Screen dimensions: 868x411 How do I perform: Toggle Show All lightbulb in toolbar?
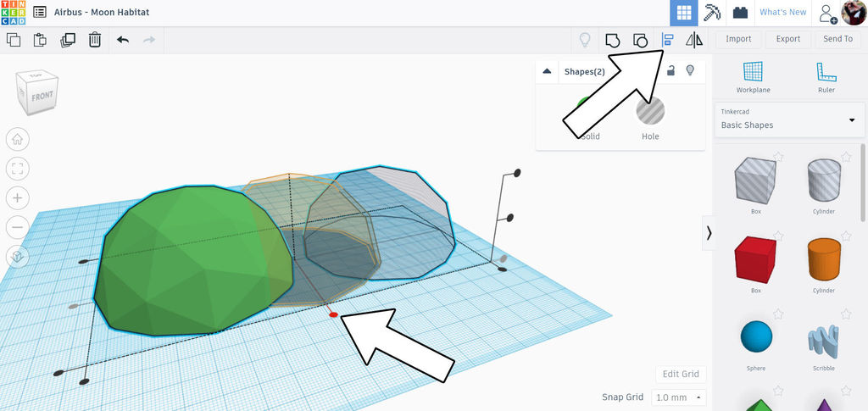tap(585, 40)
